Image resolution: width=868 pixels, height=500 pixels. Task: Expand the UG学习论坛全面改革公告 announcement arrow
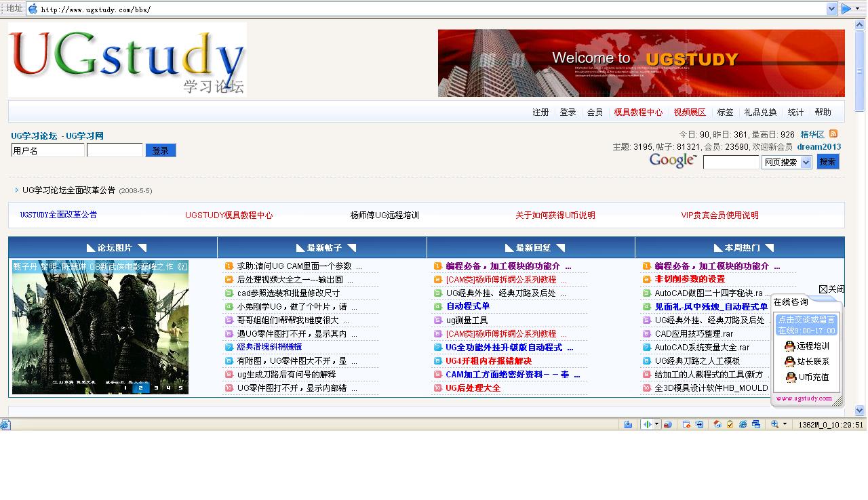click(17, 190)
